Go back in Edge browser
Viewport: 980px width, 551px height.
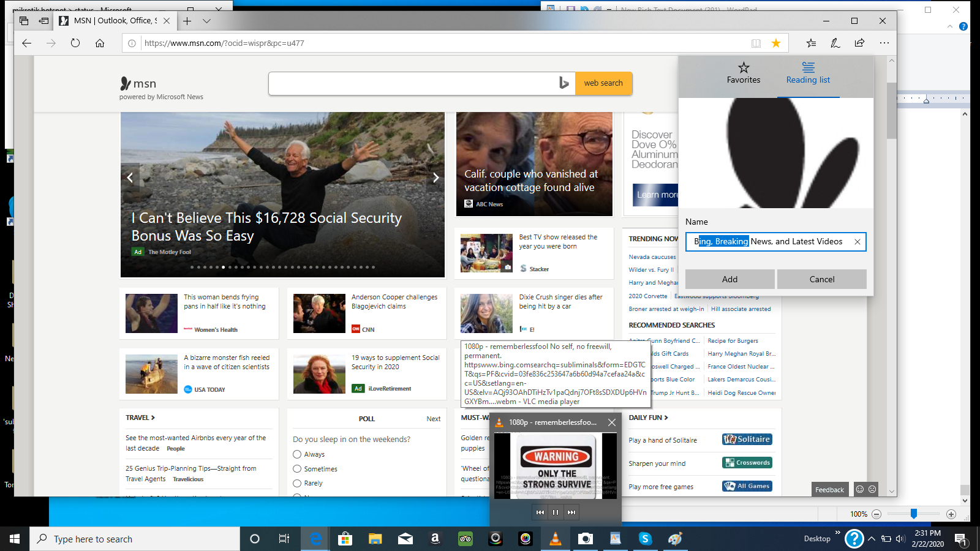click(x=26, y=43)
